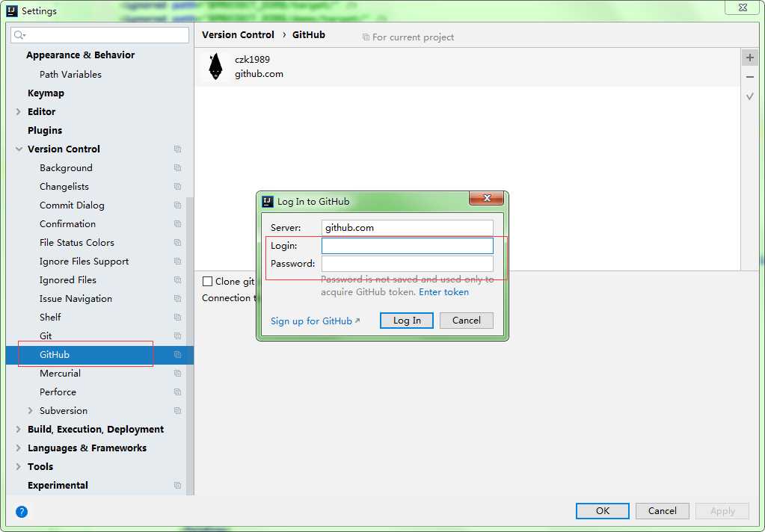Cancel the Log In to GitHub dialog
The width and height of the screenshot is (765, 532).
click(x=467, y=321)
